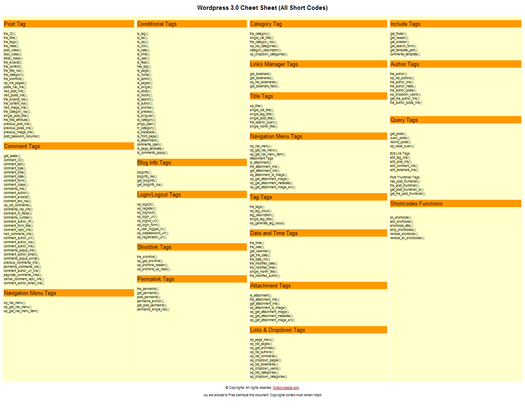The image size is (525, 420).
Task: Click wp_get_shortlink(); entry
Action: tap(150, 261)
